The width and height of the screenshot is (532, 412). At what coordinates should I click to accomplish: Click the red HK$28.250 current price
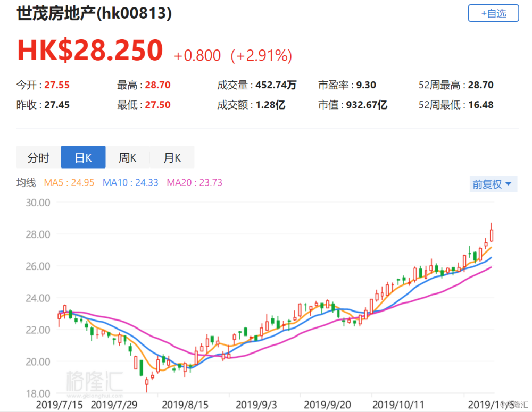pos(90,51)
